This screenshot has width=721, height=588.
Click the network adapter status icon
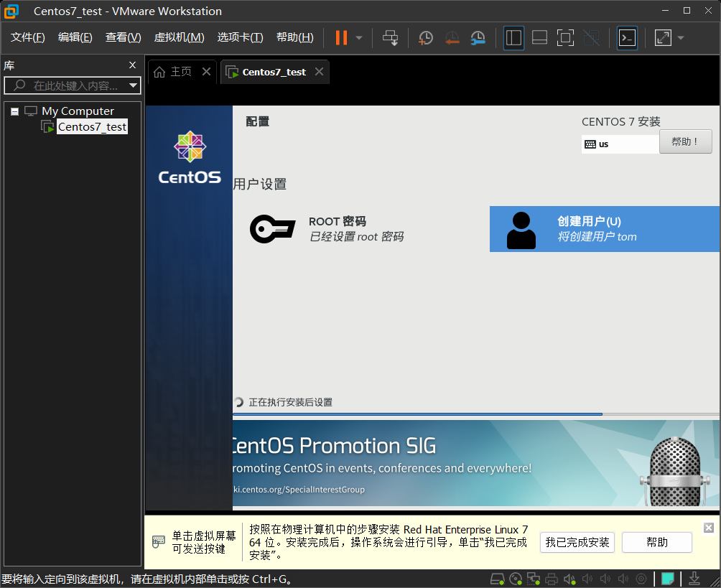tap(534, 579)
